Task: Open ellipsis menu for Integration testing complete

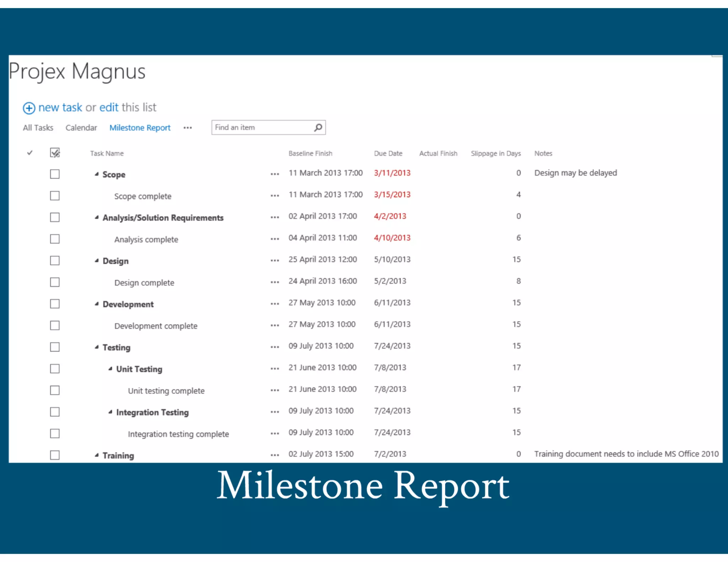Action: tap(275, 434)
